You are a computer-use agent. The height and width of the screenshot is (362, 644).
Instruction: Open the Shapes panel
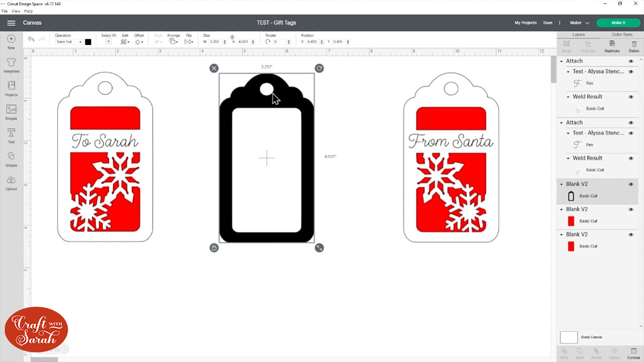pyautogui.click(x=11, y=159)
